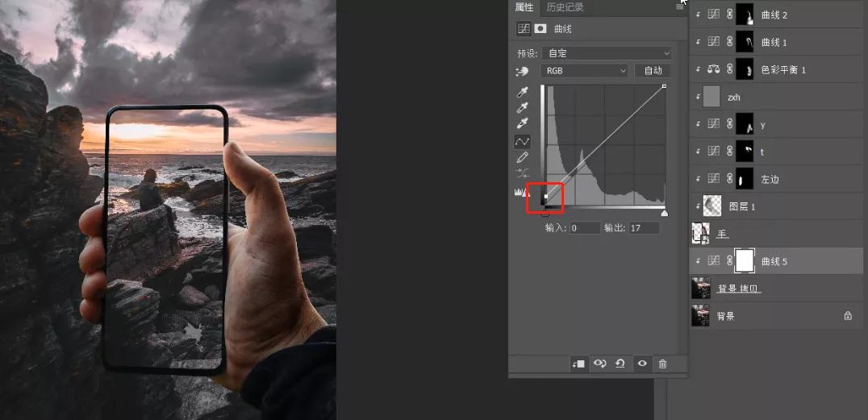Select the 左边 layer mask thumbnail
Image resolution: width=868 pixels, height=420 pixels.
(x=745, y=179)
